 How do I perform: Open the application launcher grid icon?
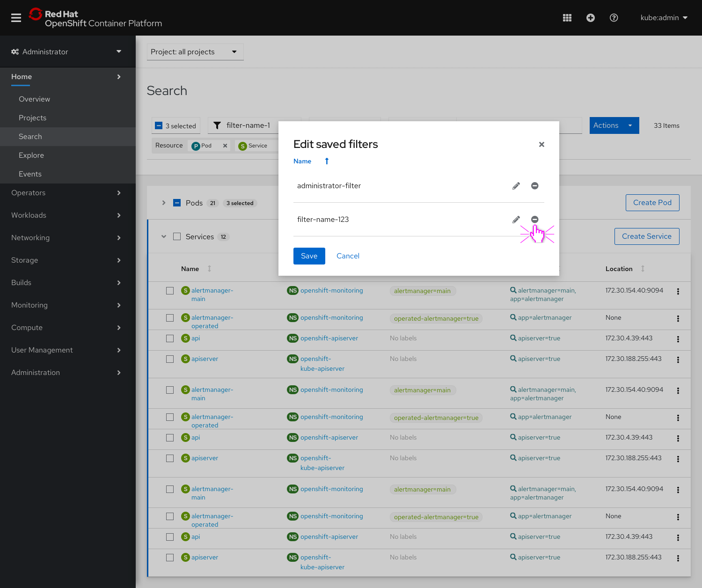coord(567,18)
